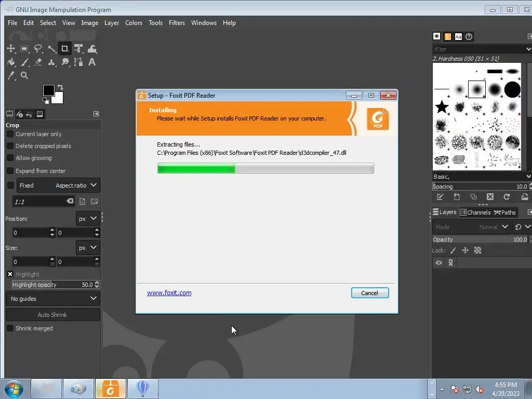
Task: Delete the selected brush icon
Action: click(490, 197)
